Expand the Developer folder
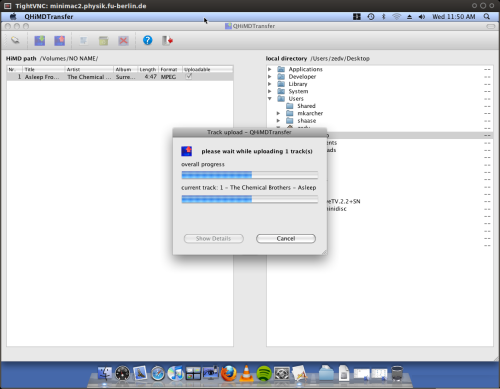This screenshot has width=500, height=389. 270,76
